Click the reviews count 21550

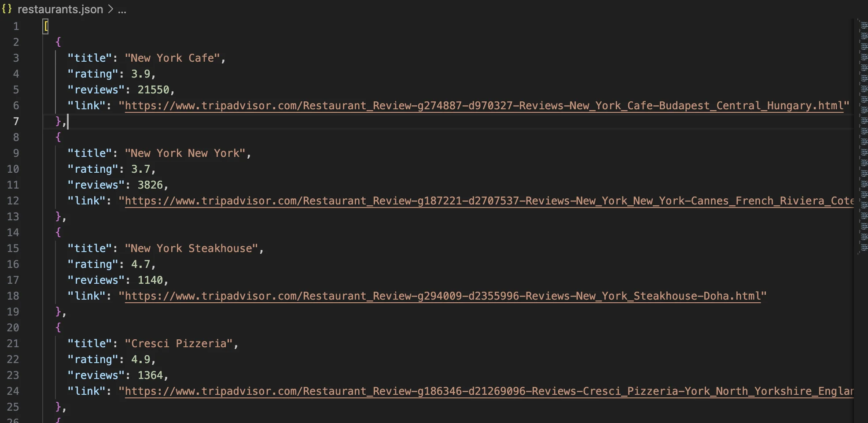point(153,90)
